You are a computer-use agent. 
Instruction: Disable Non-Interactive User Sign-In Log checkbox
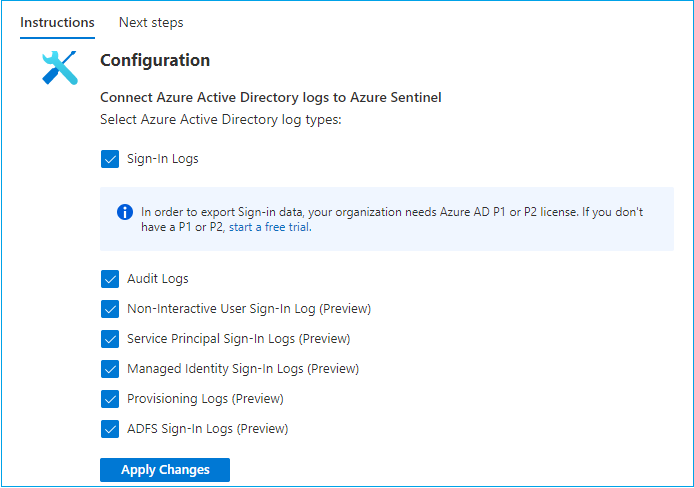pos(110,309)
